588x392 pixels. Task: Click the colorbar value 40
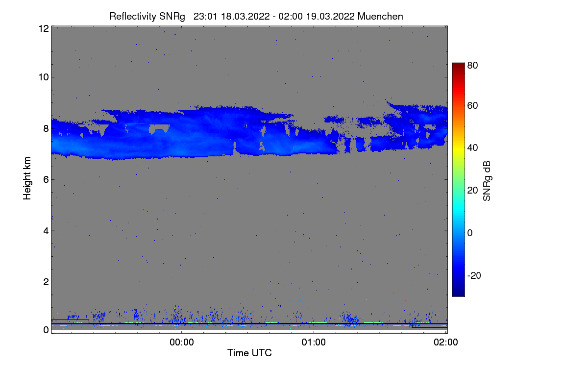473,148
